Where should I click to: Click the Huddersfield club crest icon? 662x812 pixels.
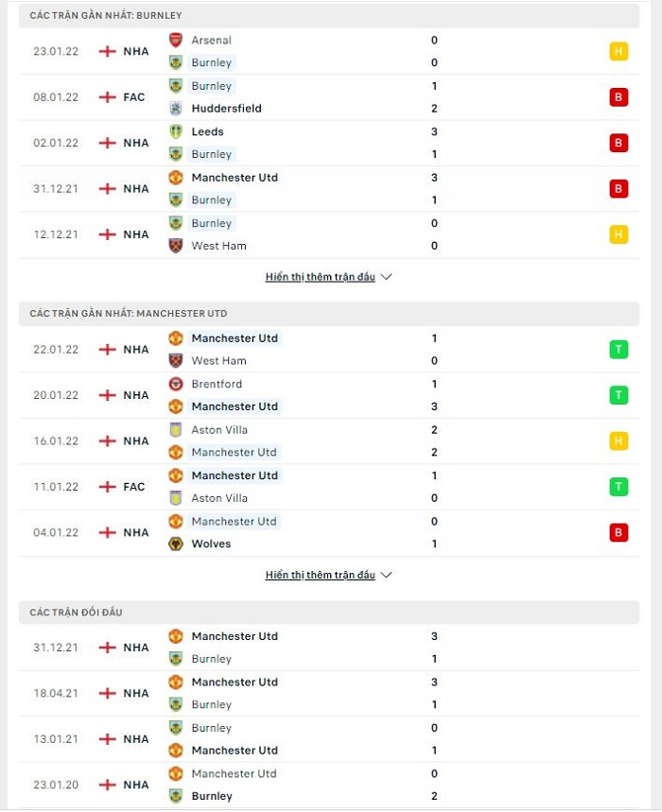pos(176,108)
